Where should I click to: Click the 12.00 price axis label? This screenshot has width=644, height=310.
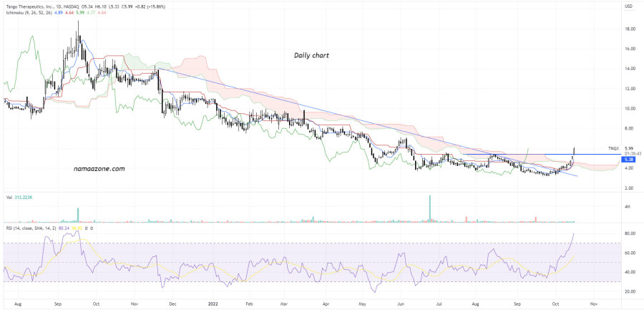click(630, 89)
